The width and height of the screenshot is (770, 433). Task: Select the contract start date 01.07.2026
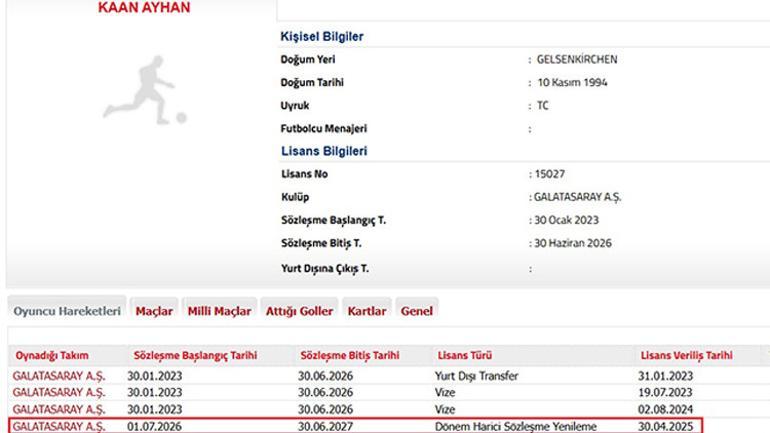coord(154,426)
